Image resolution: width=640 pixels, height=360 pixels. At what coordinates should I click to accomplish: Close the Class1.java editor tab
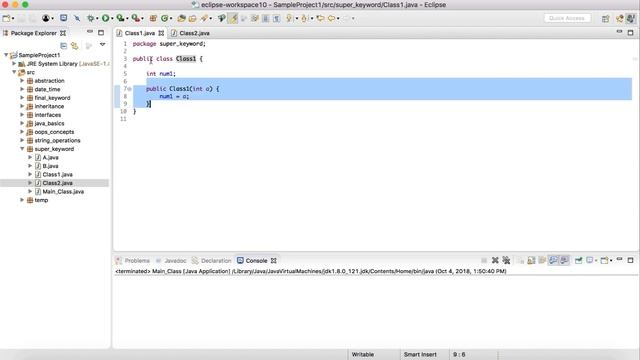point(161,33)
